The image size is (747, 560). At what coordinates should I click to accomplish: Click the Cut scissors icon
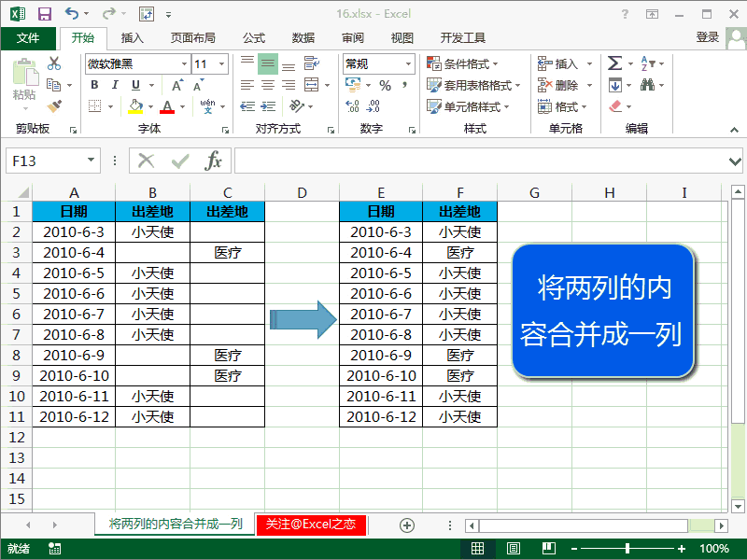[54, 63]
